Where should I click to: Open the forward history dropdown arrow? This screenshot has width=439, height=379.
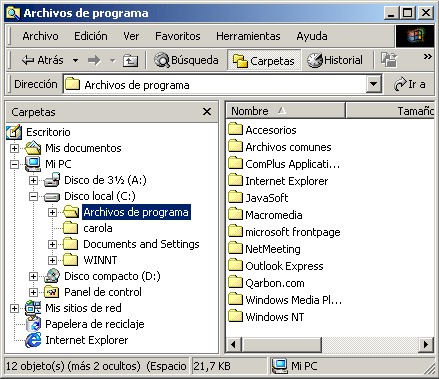point(113,61)
